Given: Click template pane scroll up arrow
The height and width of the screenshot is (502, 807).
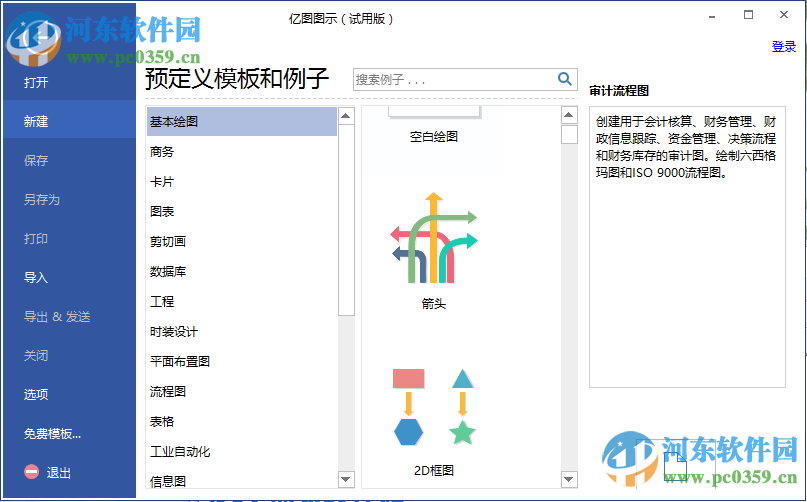Looking at the screenshot, I should [x=569, y=115].
